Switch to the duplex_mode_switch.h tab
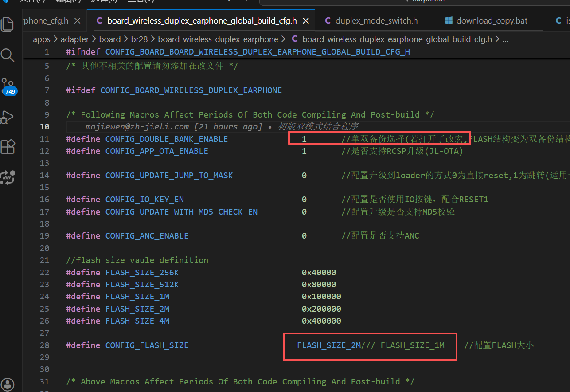 coord(376,20)
